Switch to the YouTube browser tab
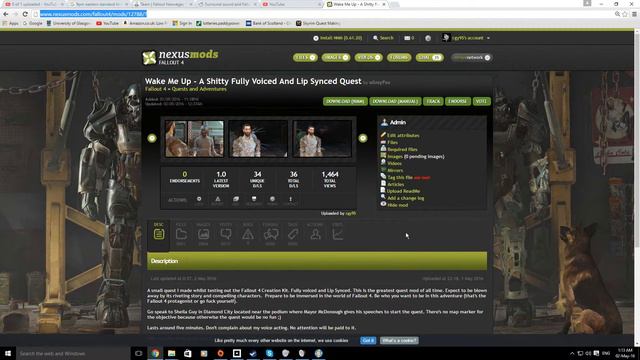Viewport: 640px width, 360px height. [291, 4]
